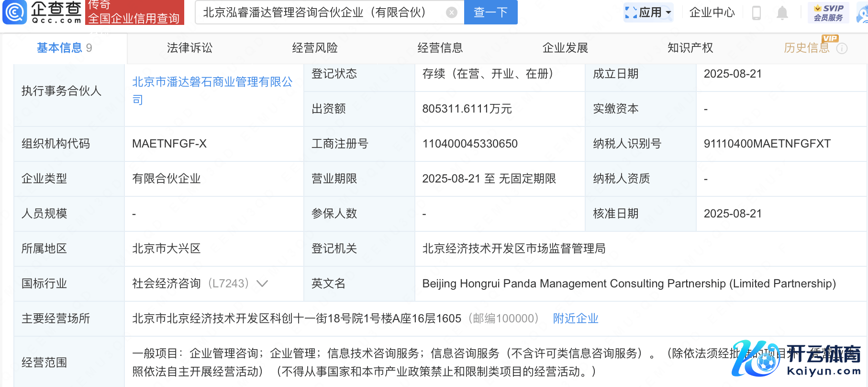Switch to the 法律诉讼 tab
The height and width of the screenshot is (387, 868).
(189, 48)
